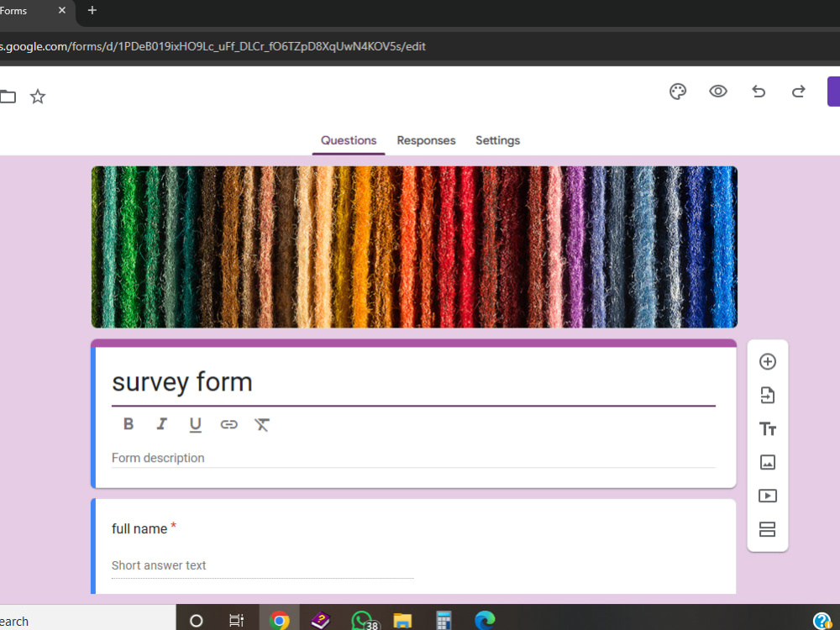Move form to folder
Viewport: 840px width, 630px height.
[x=8, y=97]
